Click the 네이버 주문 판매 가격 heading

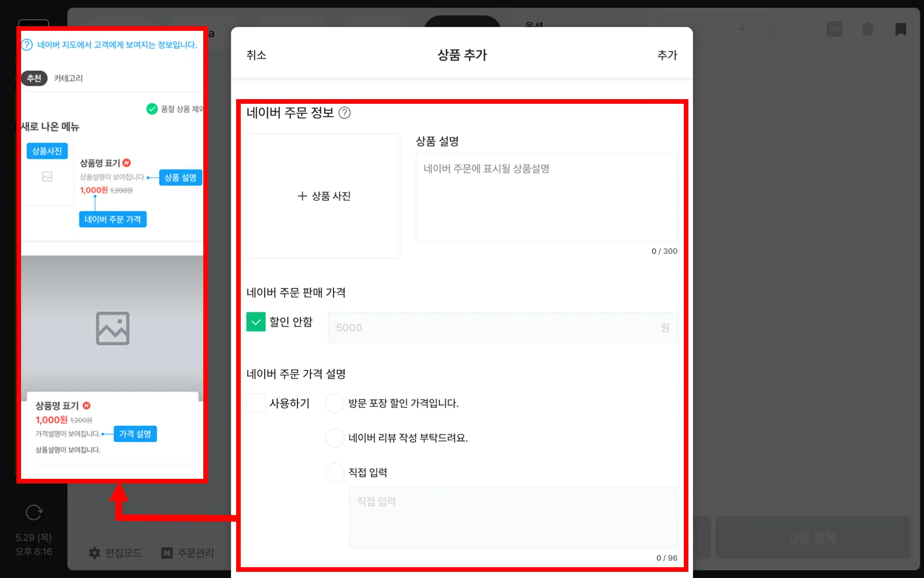click(x=296, y=293)
